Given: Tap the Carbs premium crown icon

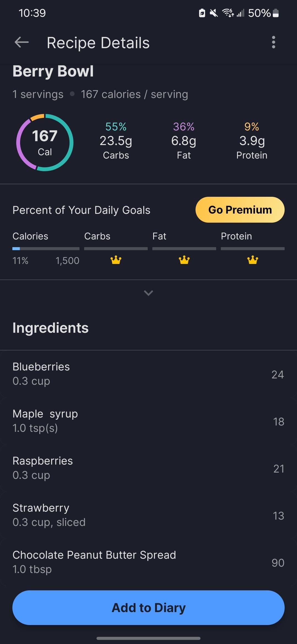Looking at the screenshot, I should (116, 260).
